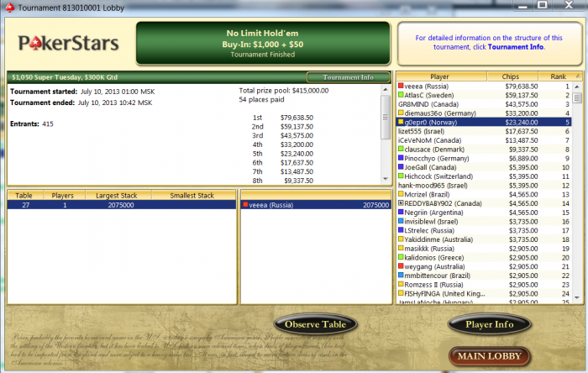Screen dimensions: 588x373
Task: Click green tag of clausace (Denmark)
Action: 401,149
